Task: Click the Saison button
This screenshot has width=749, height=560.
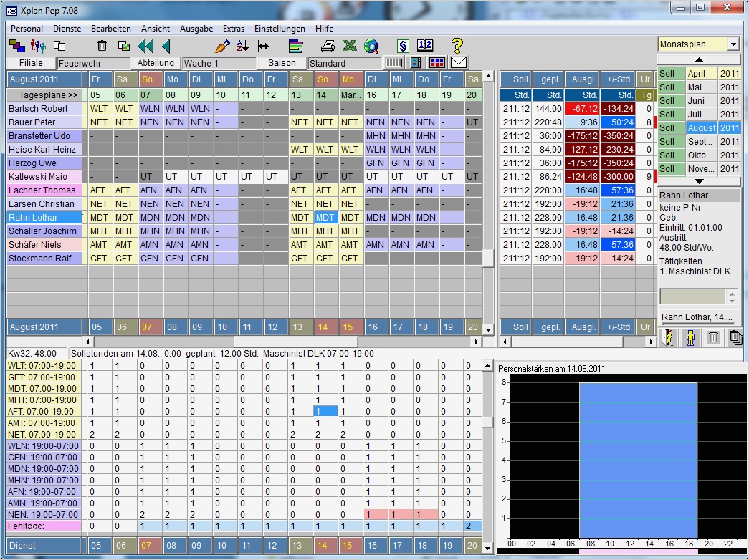Action: tap(282, 63)
